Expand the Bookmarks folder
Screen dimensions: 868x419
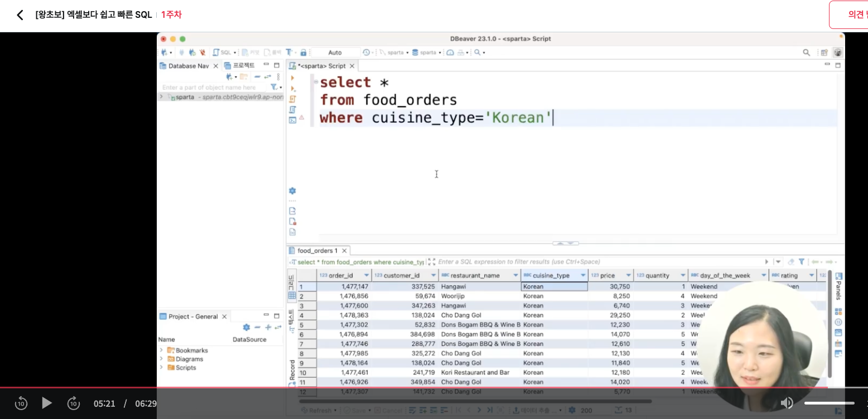point(161,350)
